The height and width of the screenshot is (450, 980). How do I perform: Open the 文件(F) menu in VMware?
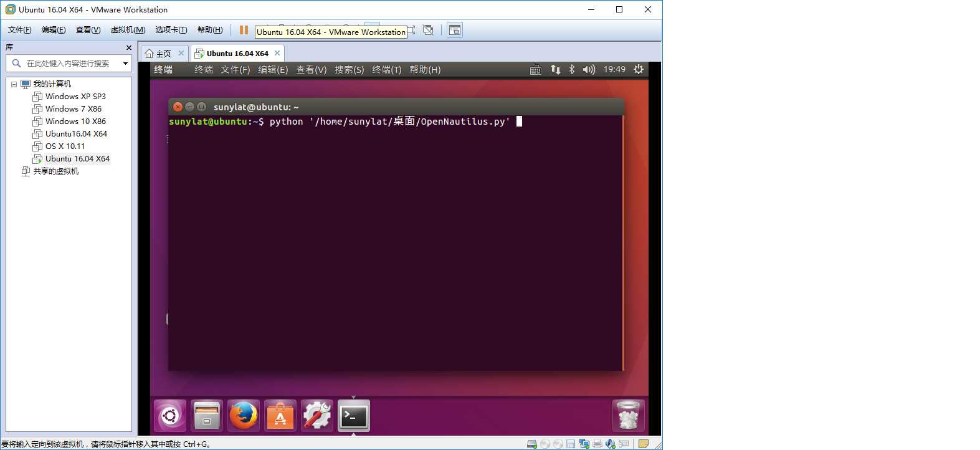[19, 30]
